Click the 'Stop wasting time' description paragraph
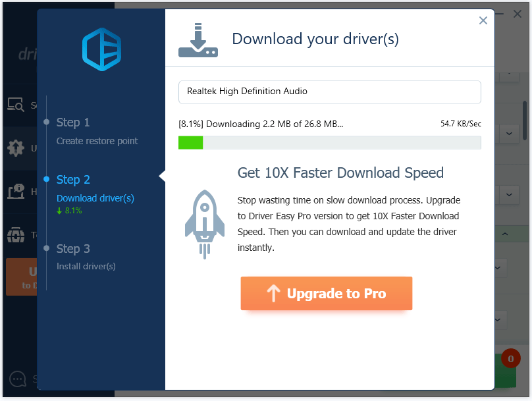Image resolution: width=532 pixels, height=401 pixels. pyautogui.click(x=349, y=224)
